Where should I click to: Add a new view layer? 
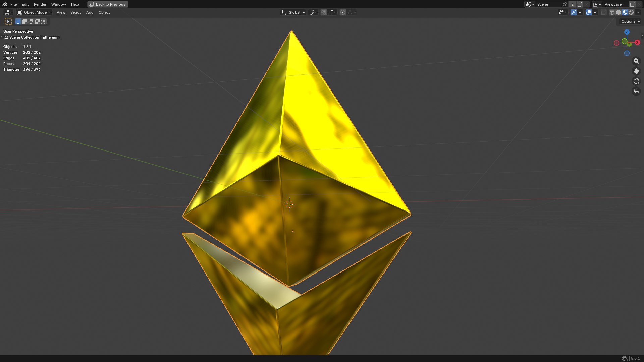(x=633, y=4)
